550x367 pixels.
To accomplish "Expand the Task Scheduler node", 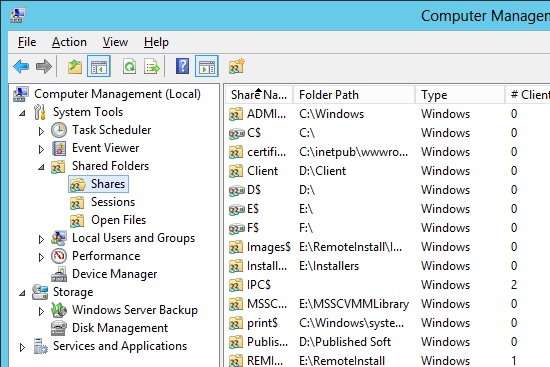I will 41,131.
